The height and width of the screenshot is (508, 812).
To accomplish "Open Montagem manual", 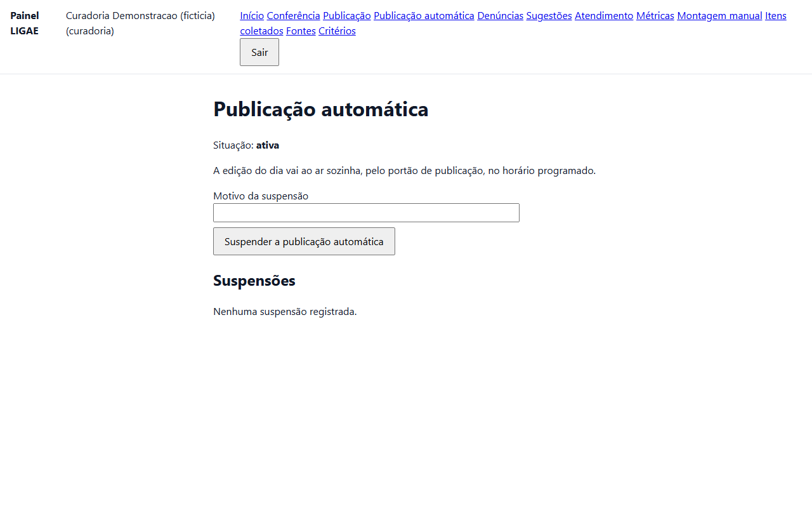I will pos(719,16).
